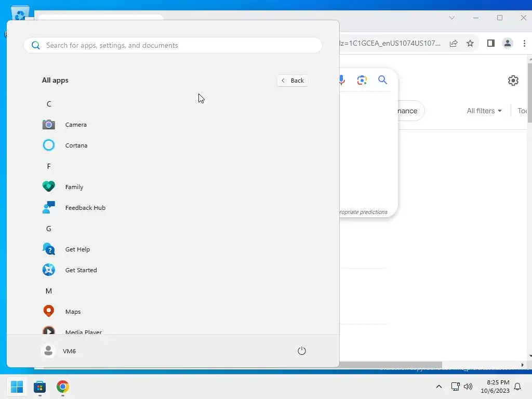Click Google voice search microphone in Chrome
The height and width of the screenshot is (399, 532).
pos(341,80)
